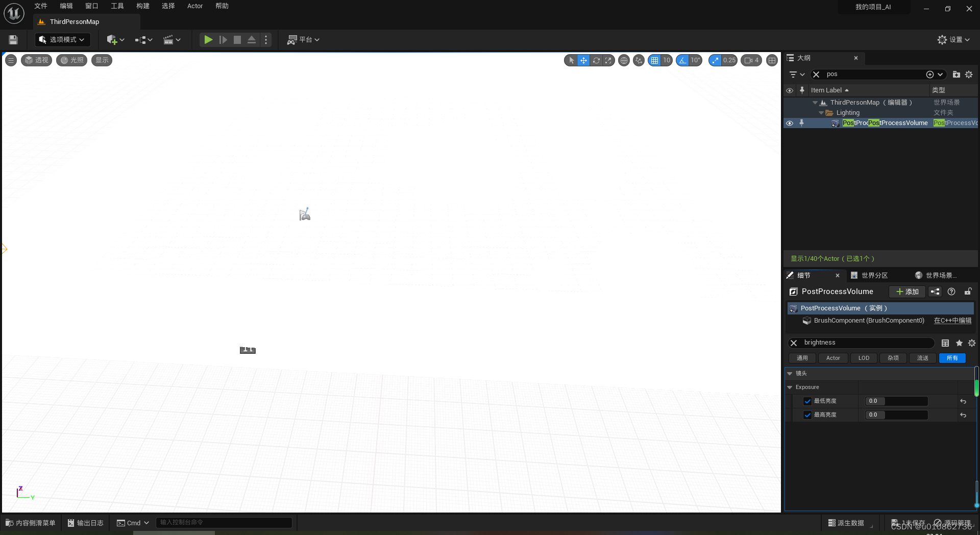Screen dimensions: 980x535
Task: Click the Blueprint/add script icon in Details
Action: pos(935,291)
